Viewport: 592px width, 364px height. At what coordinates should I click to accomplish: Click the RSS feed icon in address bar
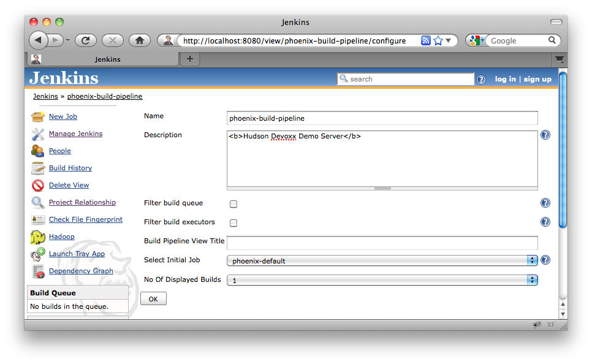(x=425, y=41)
